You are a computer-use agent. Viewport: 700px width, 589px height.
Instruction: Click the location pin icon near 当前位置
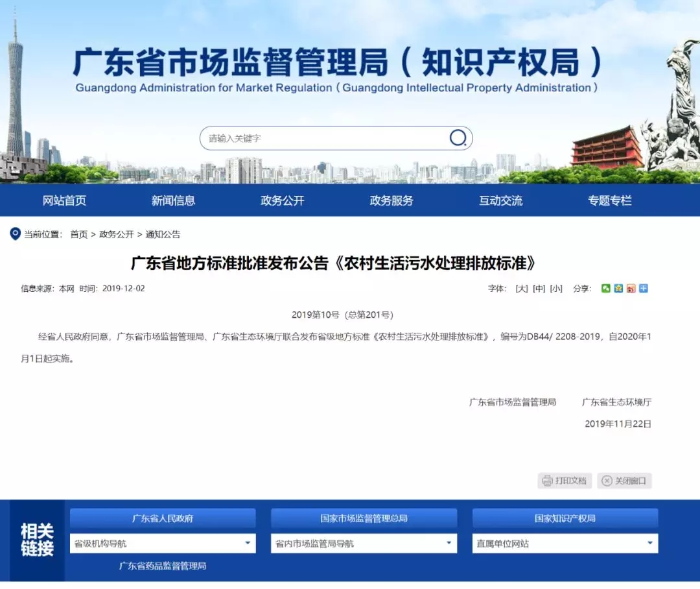15,234
